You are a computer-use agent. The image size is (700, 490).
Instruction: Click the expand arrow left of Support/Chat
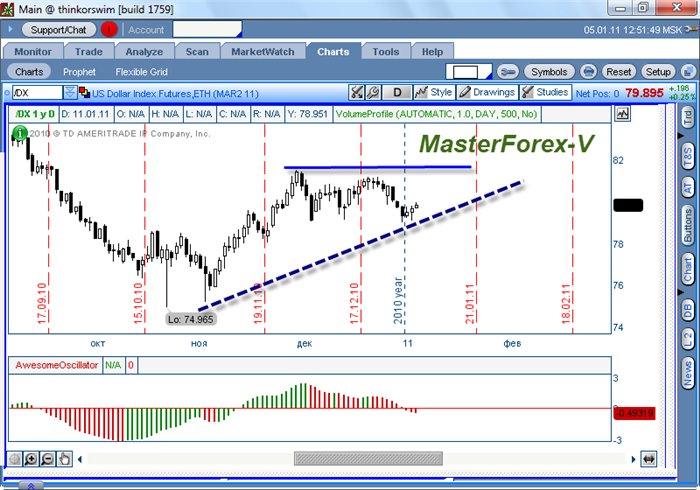(x=10, y=30)
